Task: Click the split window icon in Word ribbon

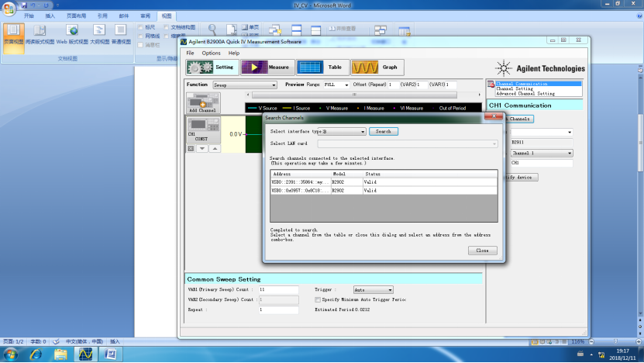Action: pos(316,30)
